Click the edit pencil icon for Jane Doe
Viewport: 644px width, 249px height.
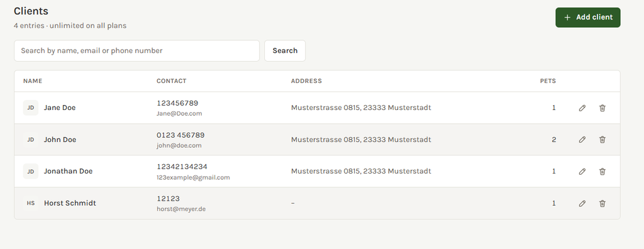[582, 108]
